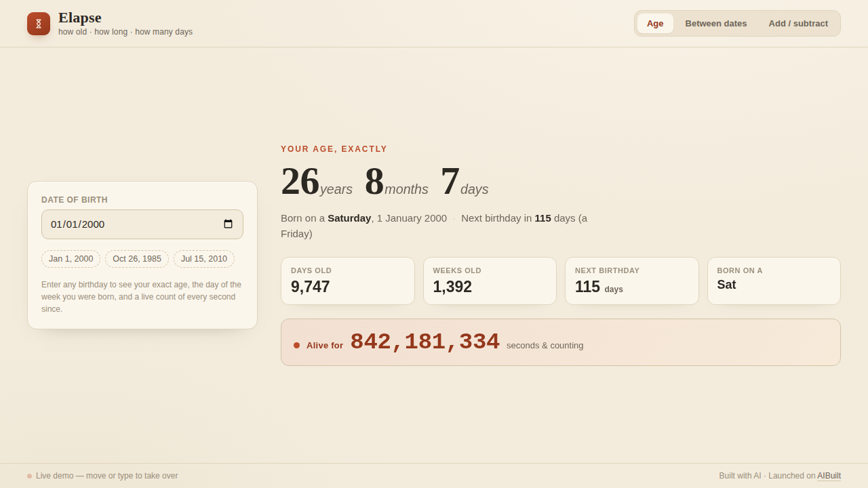Pick the Jan 1, 2000 preset chip
Viewport: 868px width, 488px height.
tap(71, 259)
